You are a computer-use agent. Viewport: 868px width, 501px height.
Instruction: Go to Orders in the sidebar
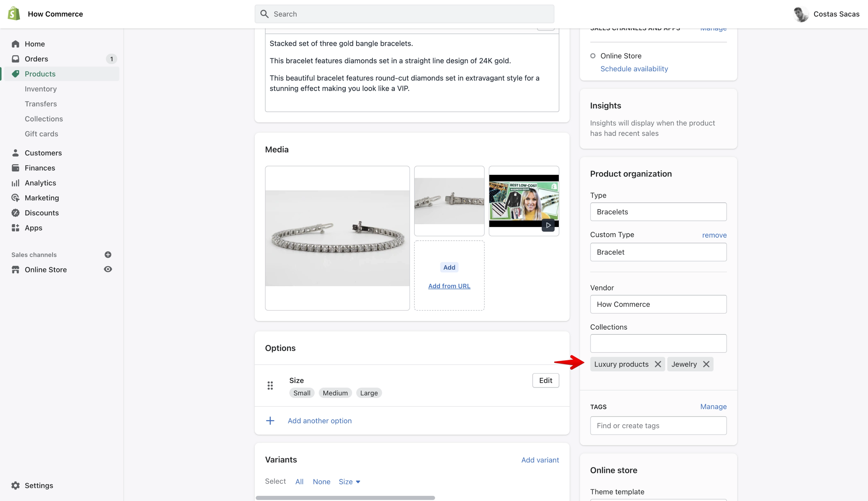pos(36,59)
